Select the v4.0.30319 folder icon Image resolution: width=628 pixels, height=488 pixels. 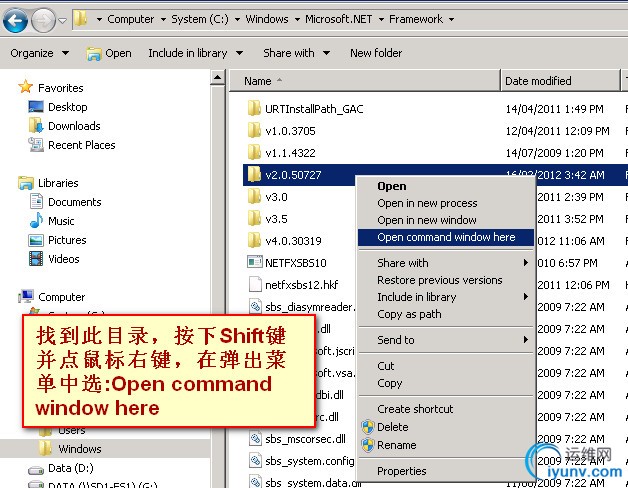click(254, 241)
